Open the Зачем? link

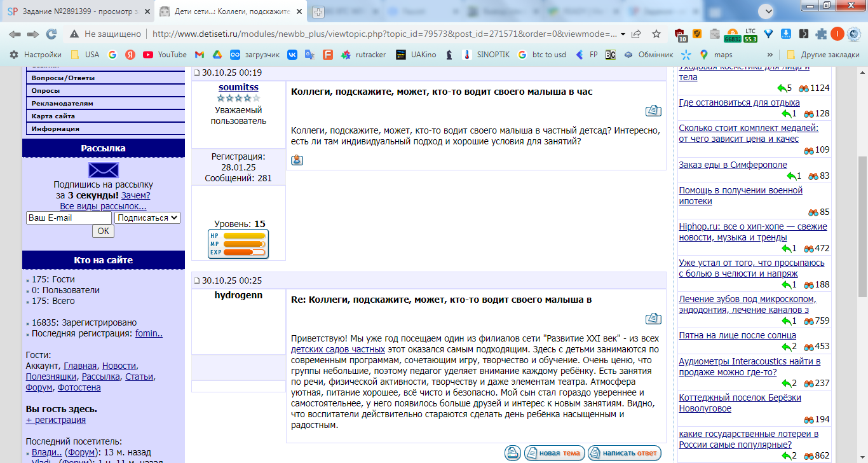pos(136,195)
